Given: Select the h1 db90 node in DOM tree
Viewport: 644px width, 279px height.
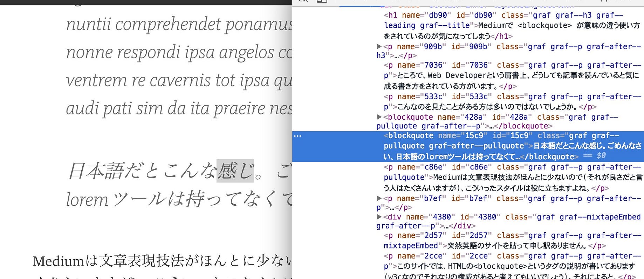Looking at the screenshot, I should [x=512, y=26].
